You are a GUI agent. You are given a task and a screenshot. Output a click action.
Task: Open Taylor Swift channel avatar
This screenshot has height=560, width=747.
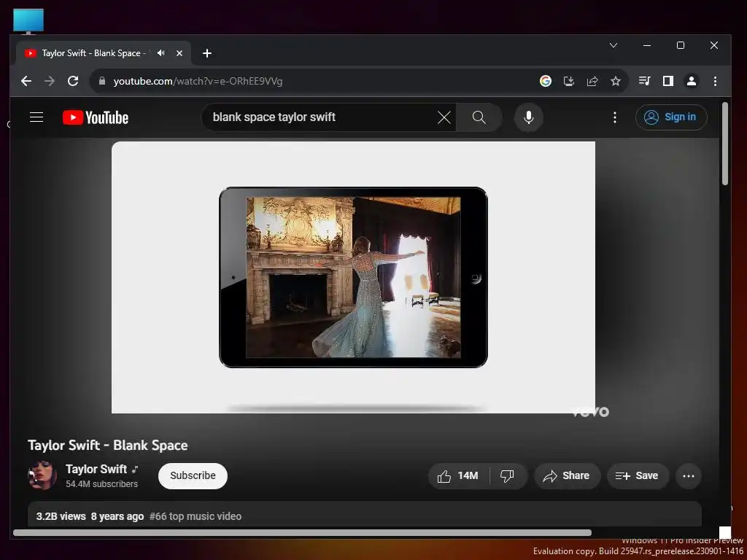(42, 475)
